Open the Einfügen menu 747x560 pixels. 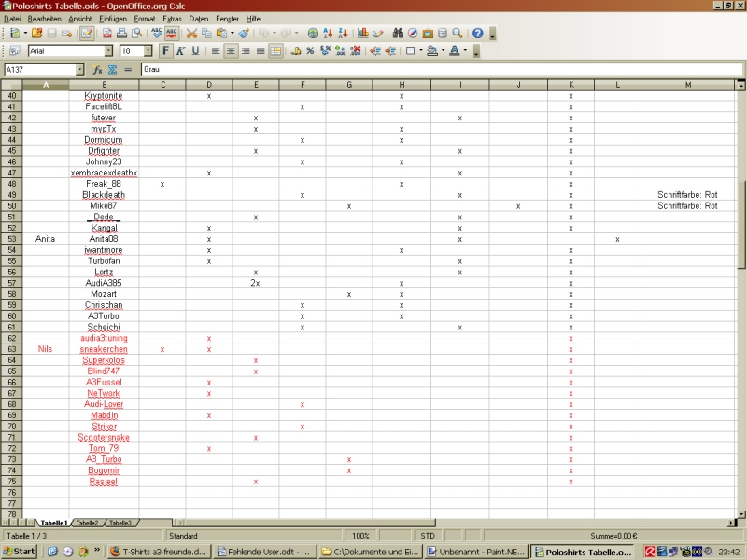[113, 19]
